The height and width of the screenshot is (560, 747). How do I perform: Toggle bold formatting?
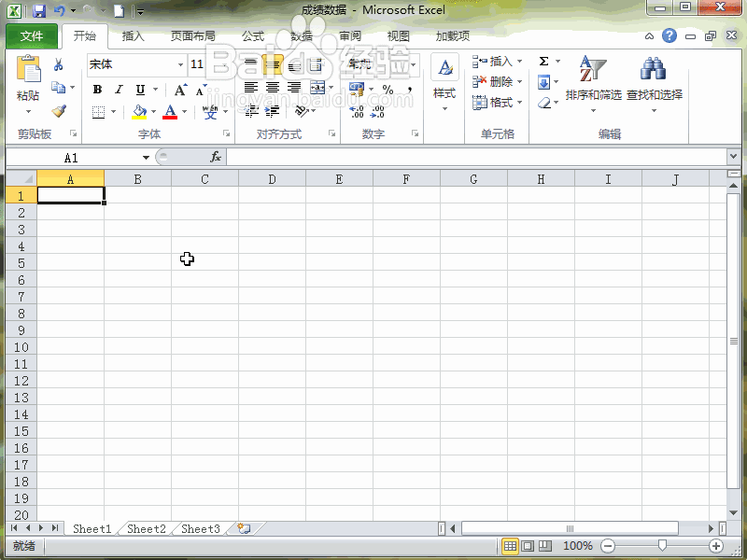tap(97, 90)
